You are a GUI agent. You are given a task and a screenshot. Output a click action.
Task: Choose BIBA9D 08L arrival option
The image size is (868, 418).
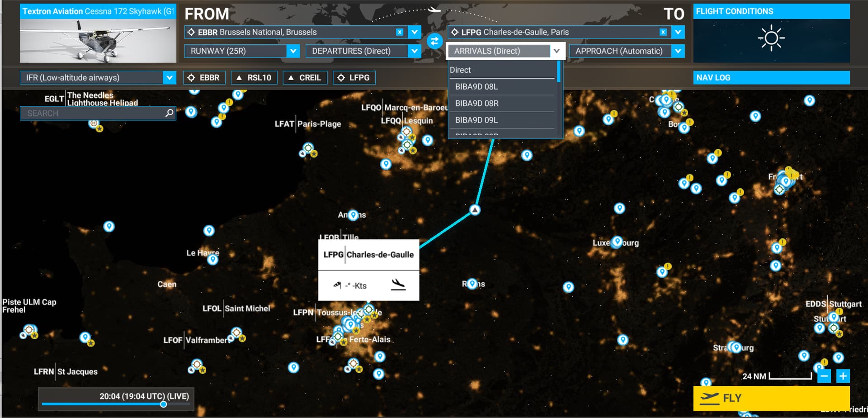pos(476,86)
